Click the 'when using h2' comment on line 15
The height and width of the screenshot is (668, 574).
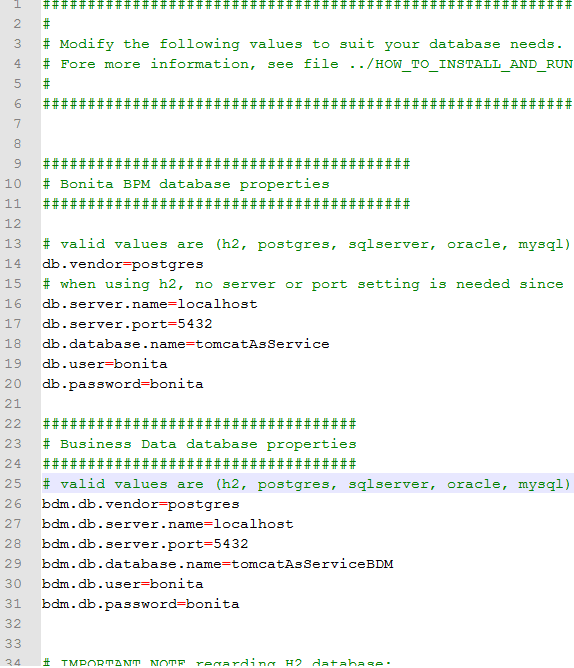[x=303, y=284]
